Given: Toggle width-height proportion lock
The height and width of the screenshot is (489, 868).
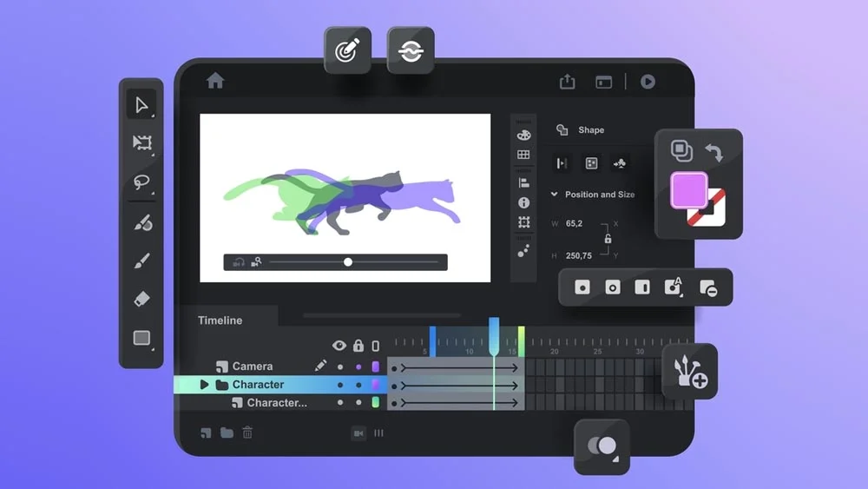Looking at the screenshot, I should (x=608, y=239).
